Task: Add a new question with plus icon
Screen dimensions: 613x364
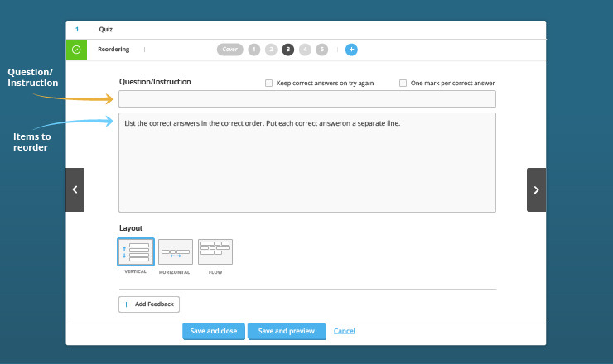Action: (351, 50)
